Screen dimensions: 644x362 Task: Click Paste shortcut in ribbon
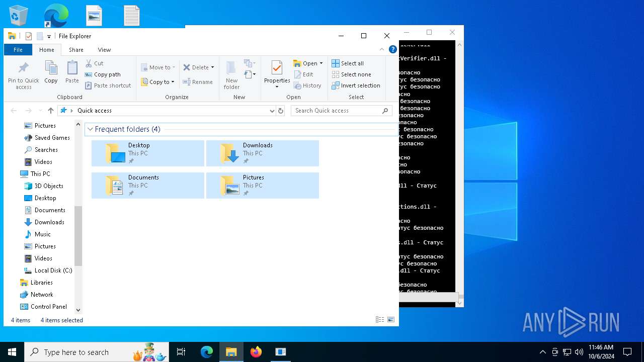coord(108,85)
